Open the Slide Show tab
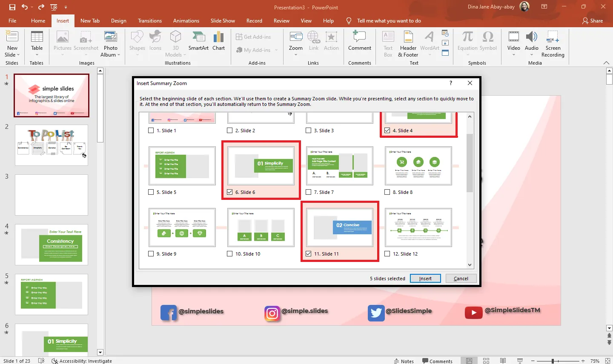 pos(223,21)
